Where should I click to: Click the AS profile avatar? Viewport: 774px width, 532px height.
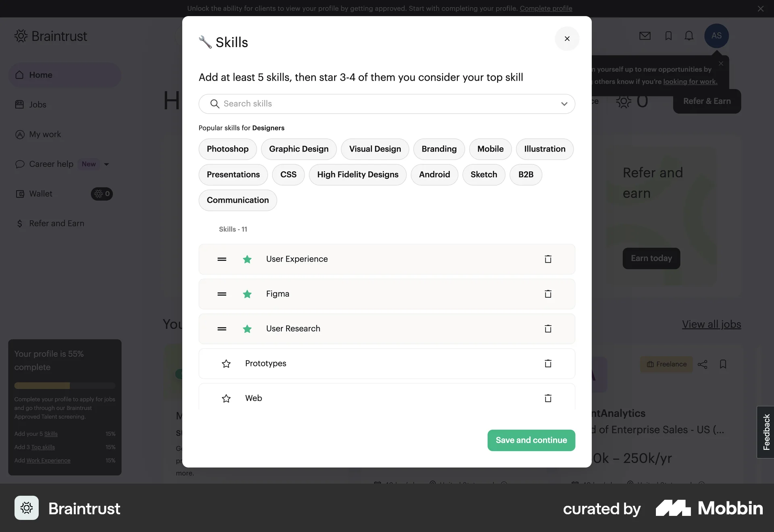[717, 36]
